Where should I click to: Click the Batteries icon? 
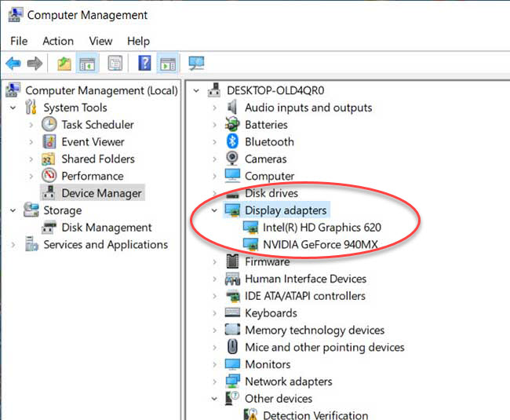pyautogui.click(x=232, y=125)
